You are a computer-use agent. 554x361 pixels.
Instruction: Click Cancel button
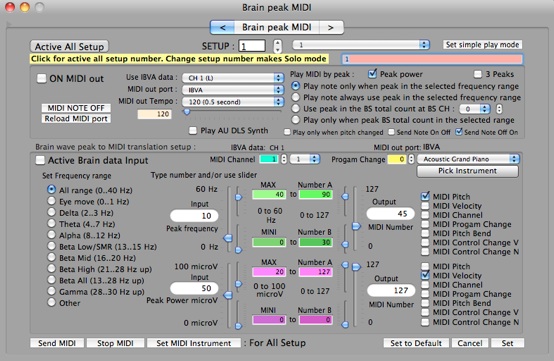point(470,343)
